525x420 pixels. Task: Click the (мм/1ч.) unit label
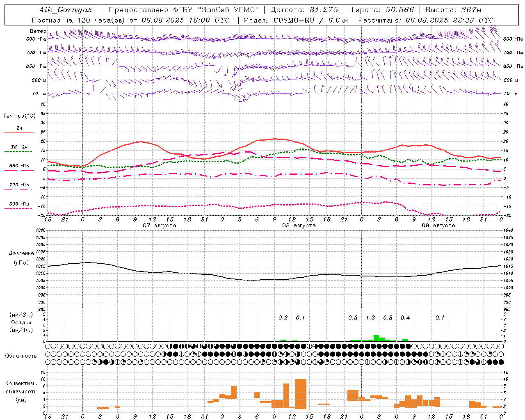[21, 330]
